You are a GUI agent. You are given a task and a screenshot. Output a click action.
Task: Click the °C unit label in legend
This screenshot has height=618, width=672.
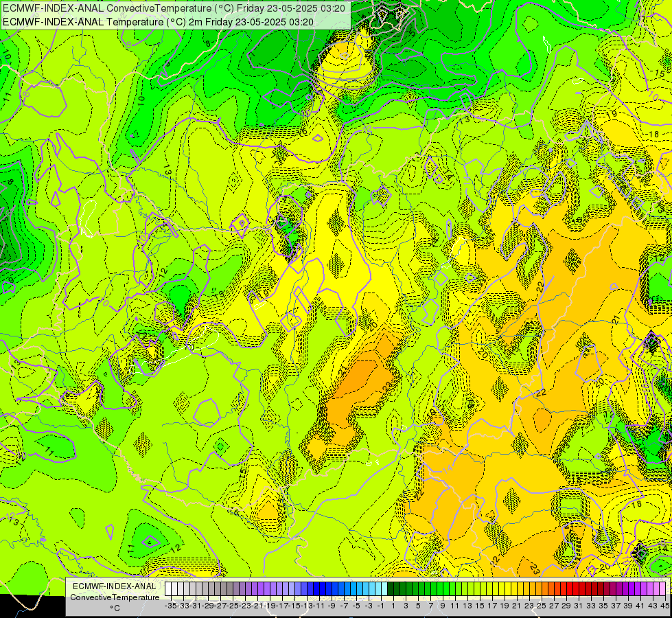pos(115,608)
